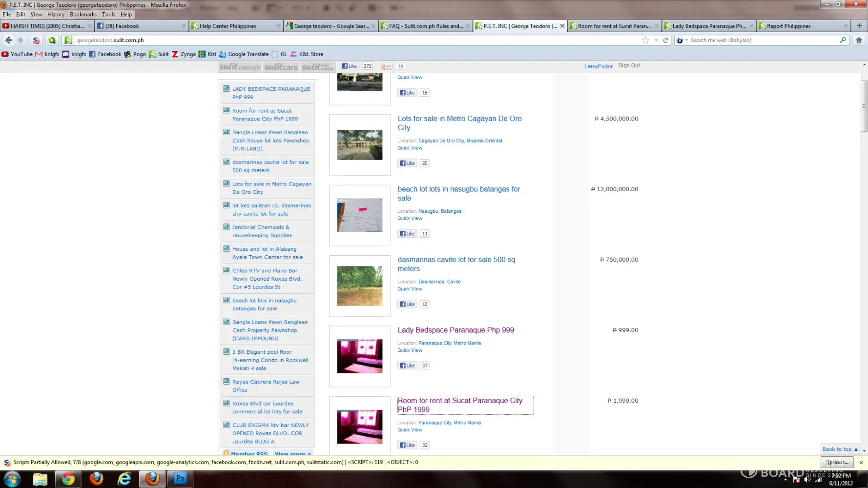Click the Sign Out link
The height and width of the screenshot is (488, 868).
pyautogui.click(x=629, y=65)
